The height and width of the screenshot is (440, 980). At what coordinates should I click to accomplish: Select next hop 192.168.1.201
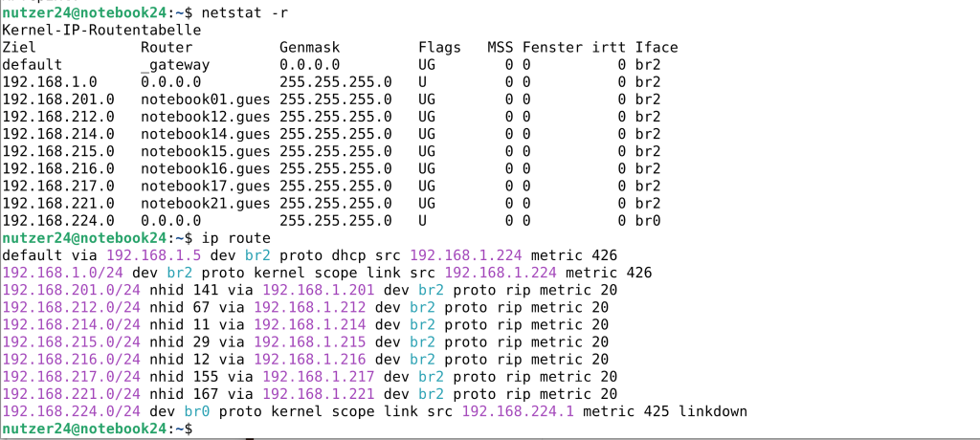(x=319, y=290)
